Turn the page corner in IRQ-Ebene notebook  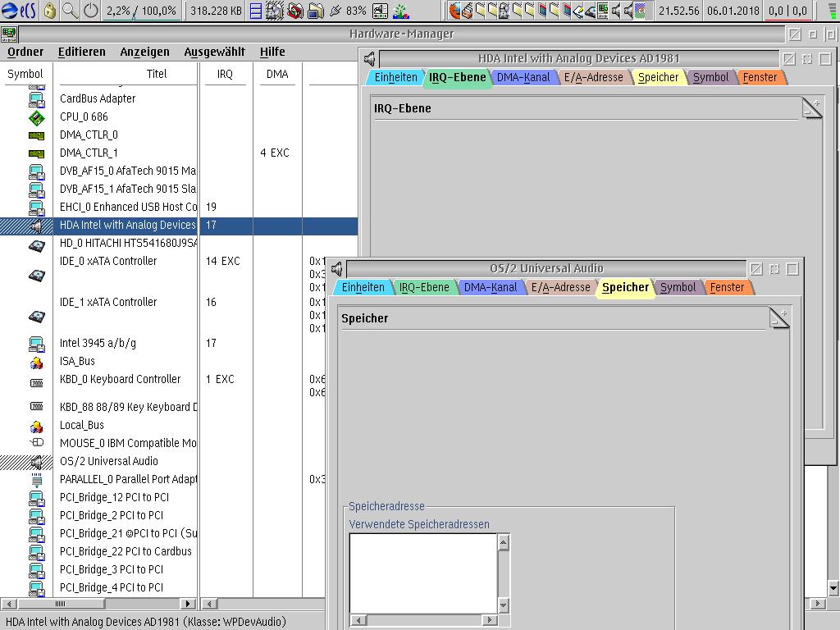(x=812, y=107)
